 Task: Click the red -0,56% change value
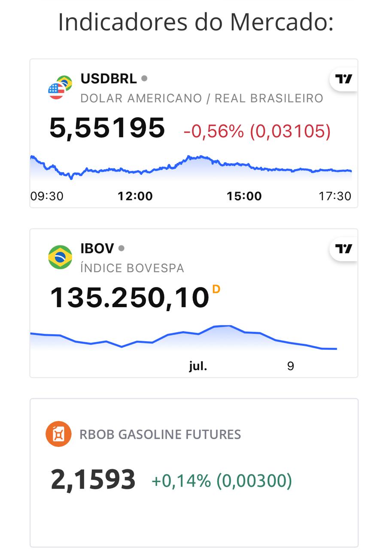pos(213,131)
